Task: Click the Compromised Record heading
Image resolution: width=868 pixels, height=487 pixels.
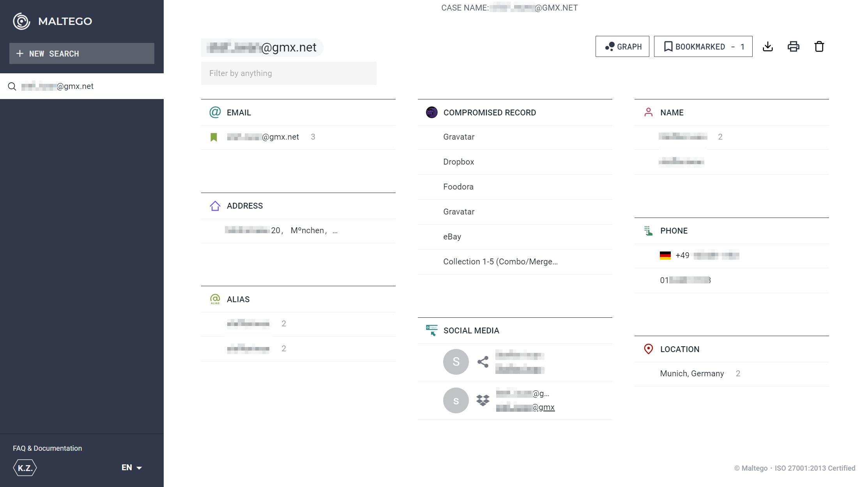Action: (x=490, y=113)
